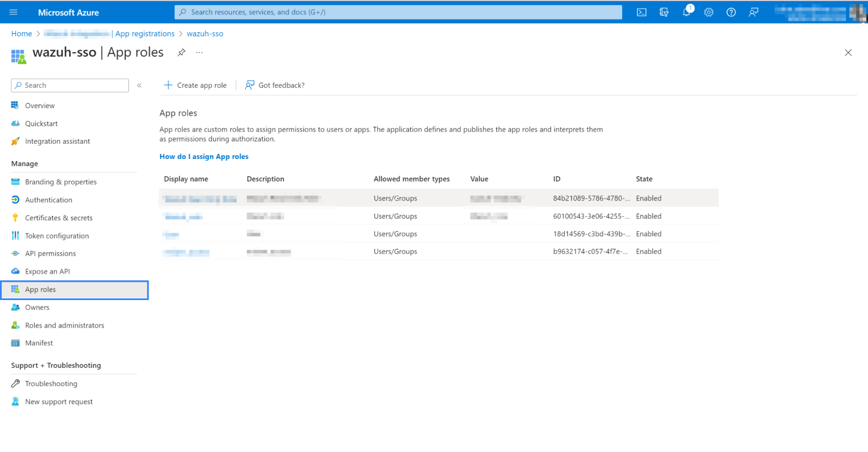The height and width of the screenshot is (452, 868).
Task: Click the Description column header
Action: click(265, 179)
